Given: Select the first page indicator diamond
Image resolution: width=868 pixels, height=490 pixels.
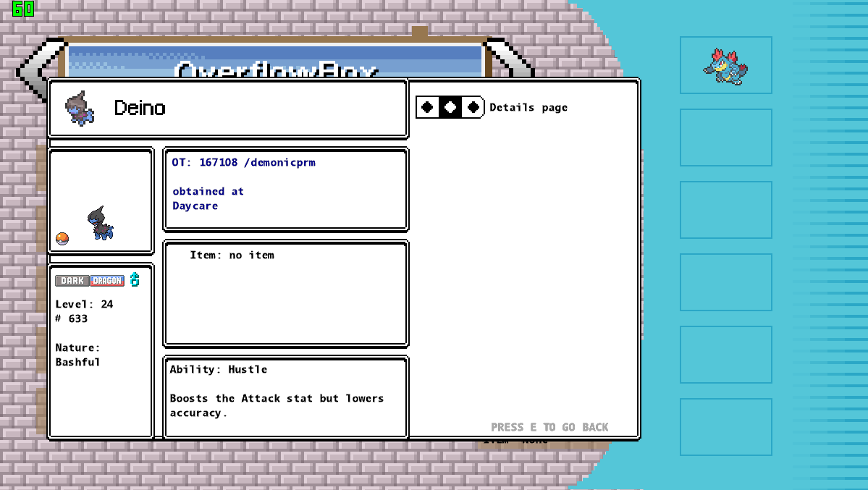Looking at the screenshot, I should [x=427, y=107].
